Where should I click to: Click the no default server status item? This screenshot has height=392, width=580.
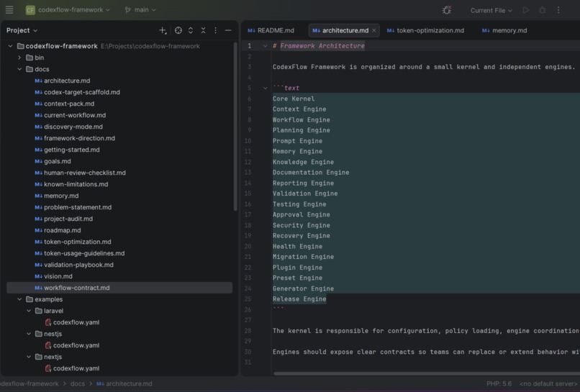click(548, 383)
